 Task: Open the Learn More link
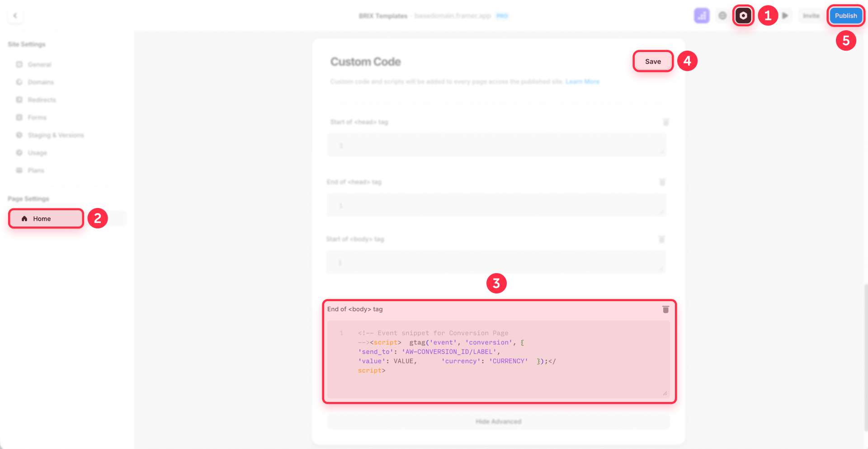[x=582, y=81]
